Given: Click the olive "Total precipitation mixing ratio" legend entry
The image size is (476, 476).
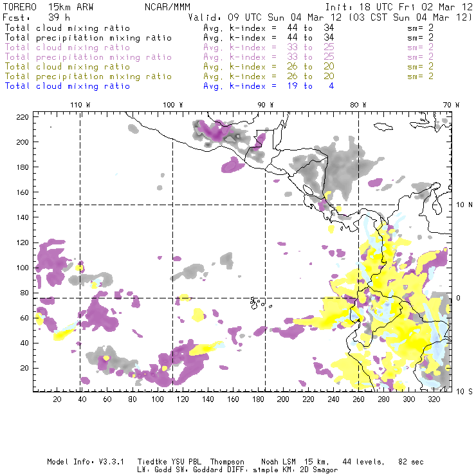Looking at the screenshot, I should coord(88,77).
